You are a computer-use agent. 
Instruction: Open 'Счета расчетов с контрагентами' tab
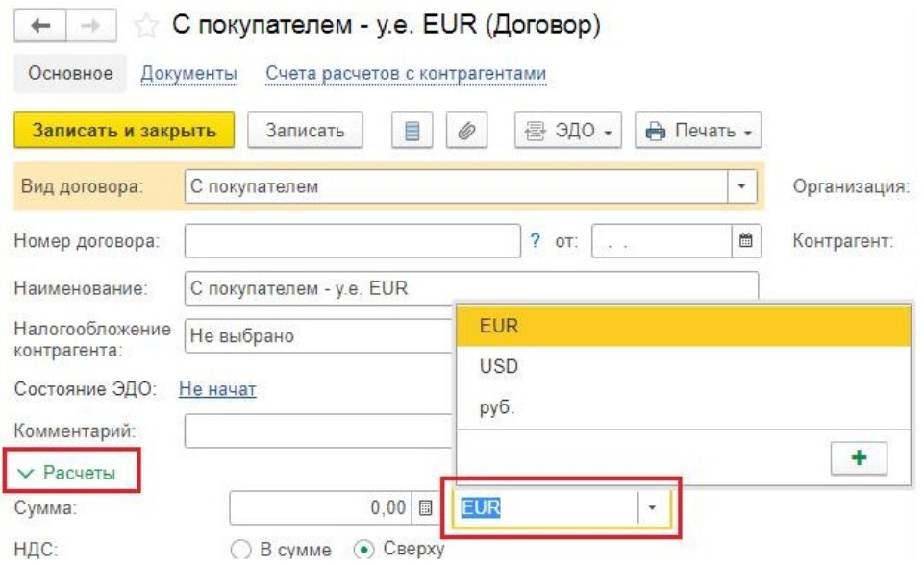(406, 73)
